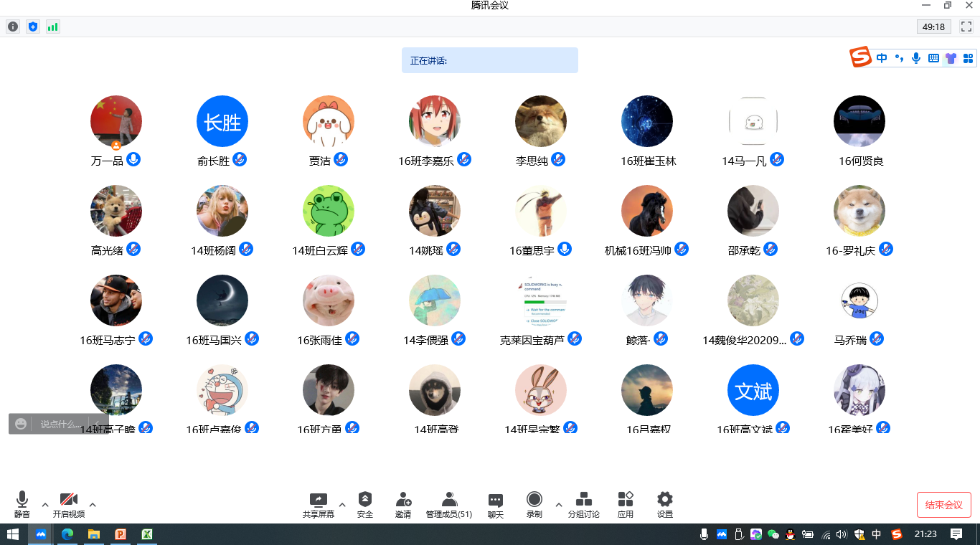Viewport: 980px width, 545px height.
Task: Start Recording (录制) toggle
Action: [x=534, y=504]
